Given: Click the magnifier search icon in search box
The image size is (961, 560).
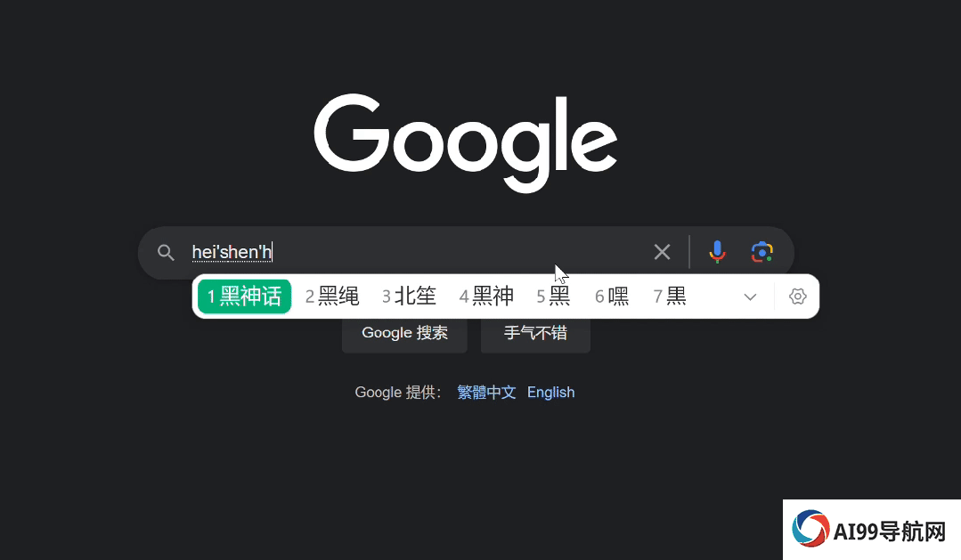Looking at the screenshot, I should point(166,253).
